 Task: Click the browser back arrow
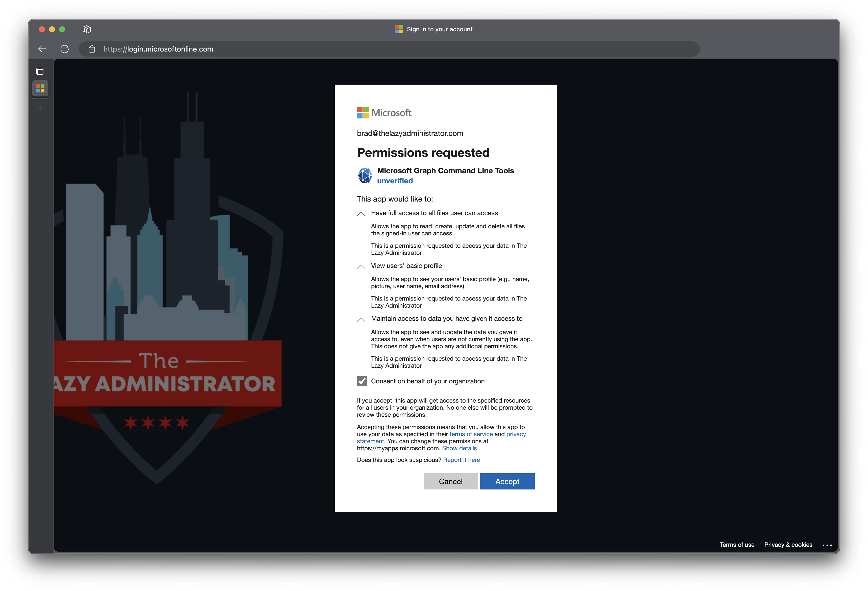click(x=42, y=49)
